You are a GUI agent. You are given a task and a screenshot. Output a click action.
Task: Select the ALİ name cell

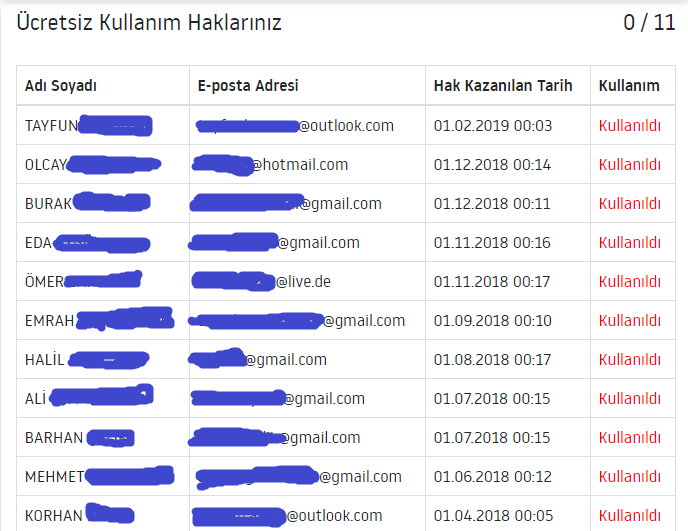tap(103, 398)
